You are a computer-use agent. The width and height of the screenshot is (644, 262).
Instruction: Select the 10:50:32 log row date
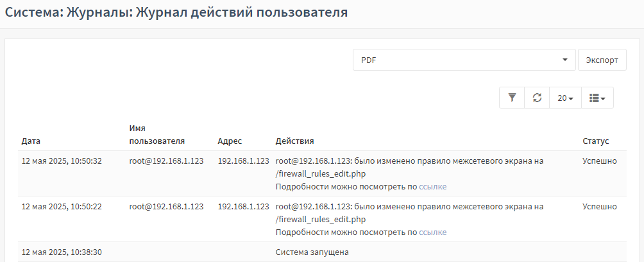(x=62, y=161)
